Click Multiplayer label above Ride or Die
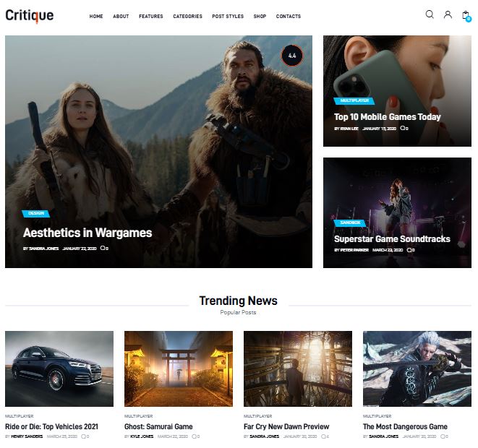Image resolution: width=478 pixels, height=448 pixels. point(20,416)
